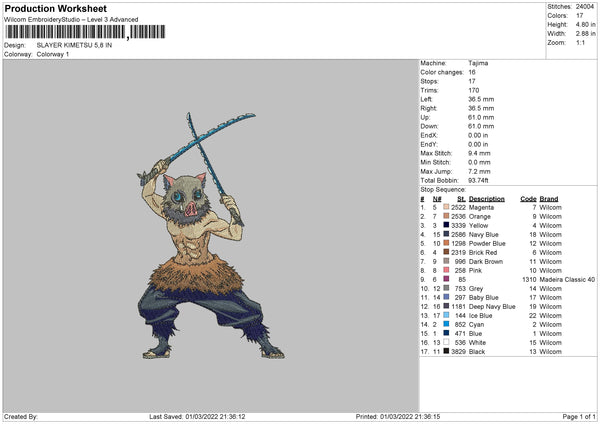Click the Magenta color swatch in row 1
The height and width of the screenshot is (424, 600).
(446, 207)
